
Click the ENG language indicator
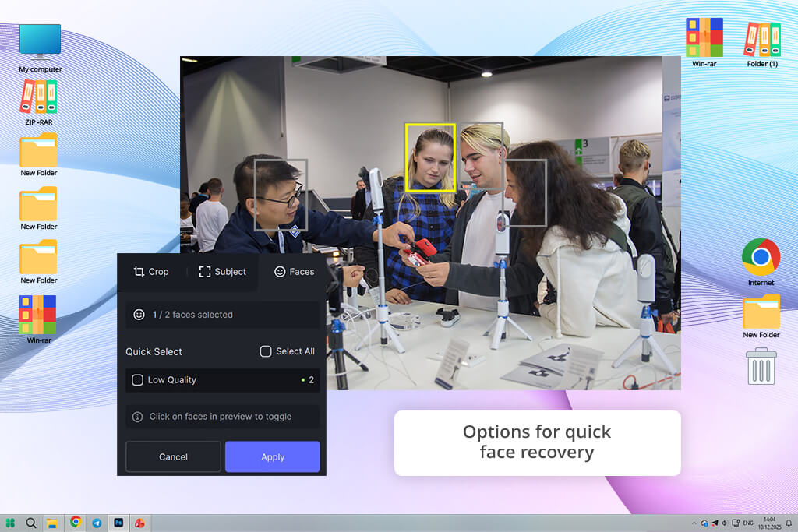click(x=748, y=523)
